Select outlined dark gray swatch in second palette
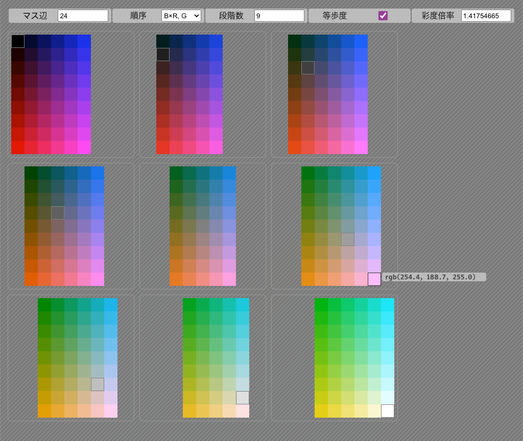Image resolution: width=523 pixels, height=441 pixels. pos(163,54)
